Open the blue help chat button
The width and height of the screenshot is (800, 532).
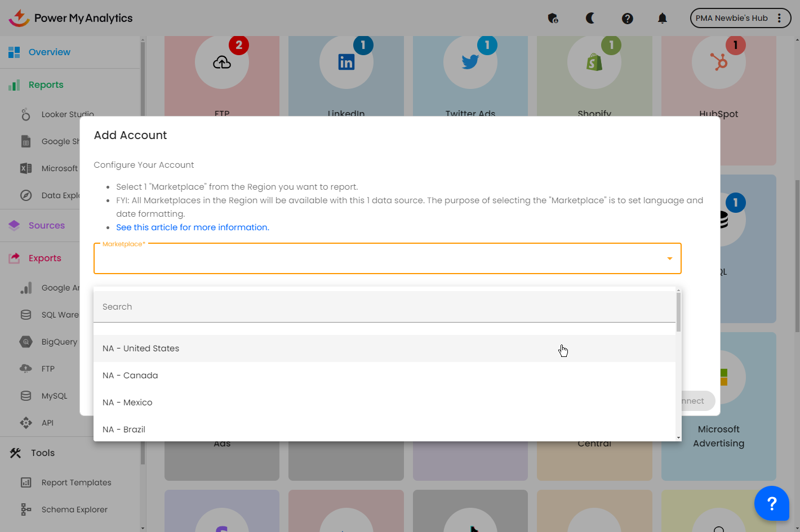(771, 503)
